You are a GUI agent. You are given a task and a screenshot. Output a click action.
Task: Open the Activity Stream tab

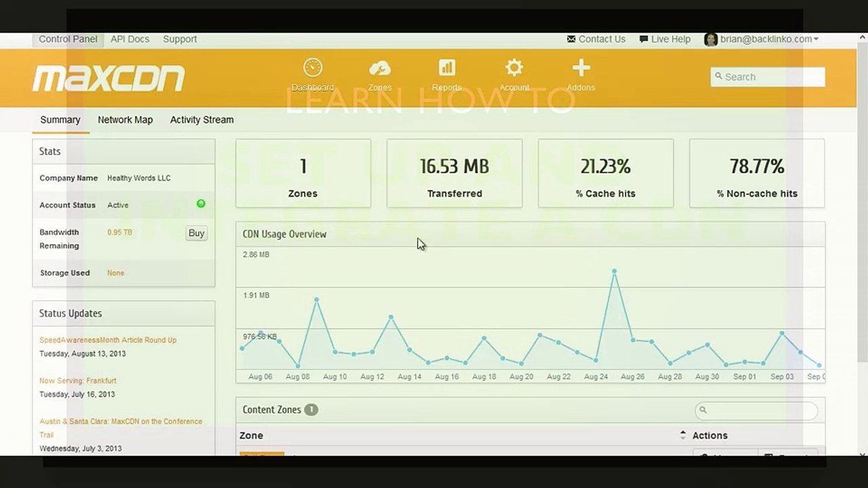(202, 120)
